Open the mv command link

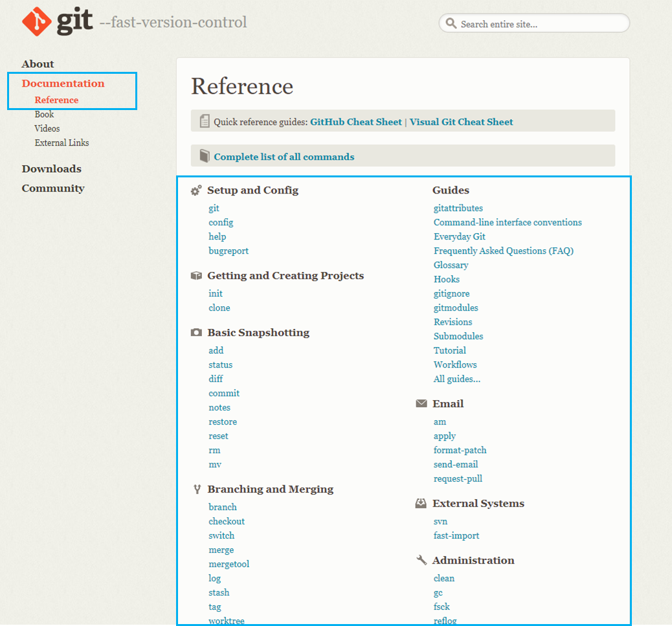(x=215, y=464)
